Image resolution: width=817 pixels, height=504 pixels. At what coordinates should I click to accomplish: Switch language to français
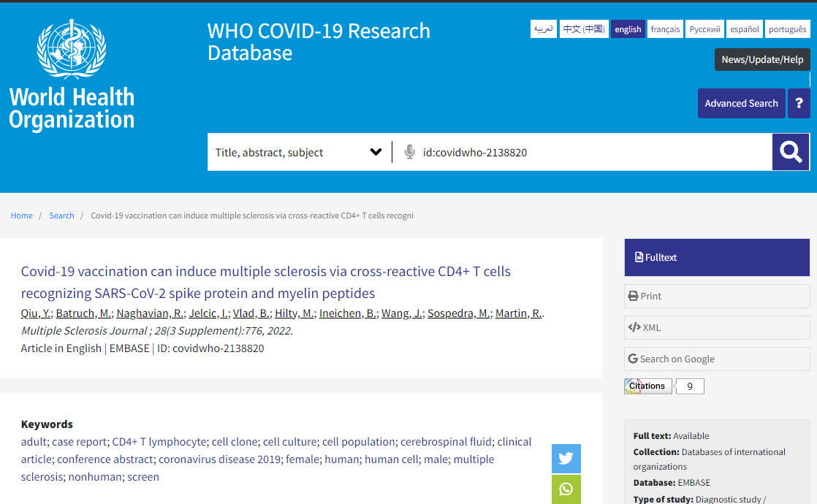pyautogui.click(x=666, y=29)
